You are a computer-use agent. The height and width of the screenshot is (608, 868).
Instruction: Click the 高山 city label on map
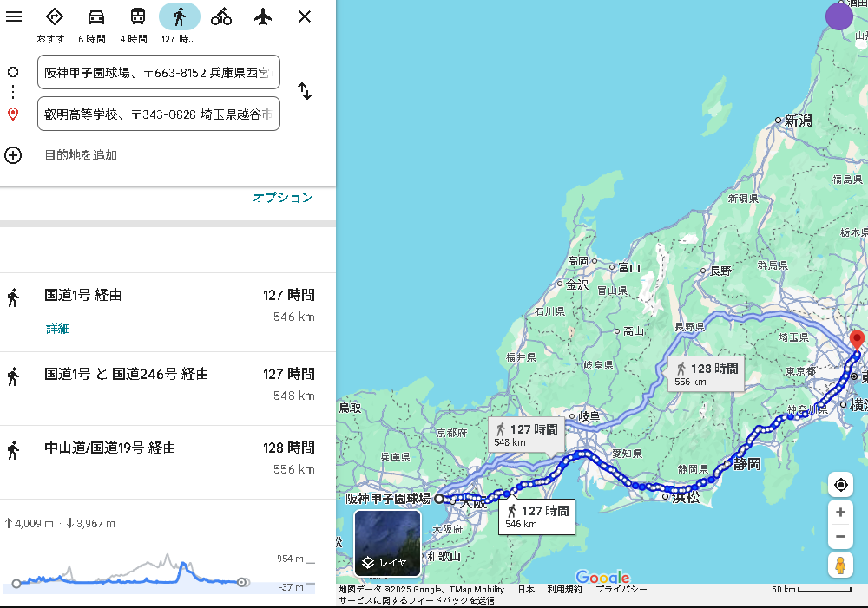[x=634, y=330]
